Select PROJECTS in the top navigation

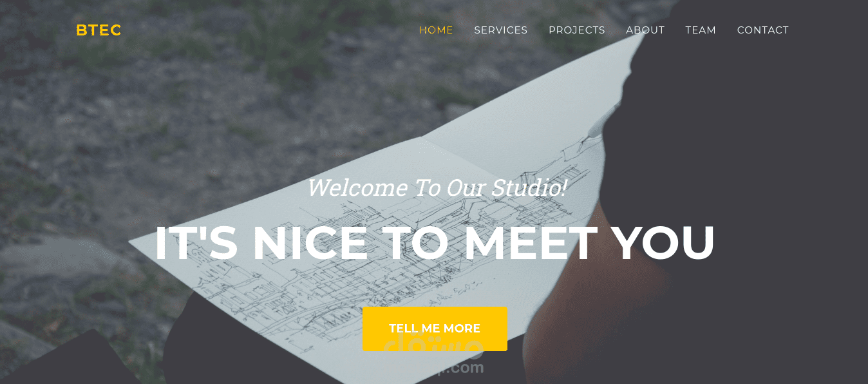coord(576,30)
